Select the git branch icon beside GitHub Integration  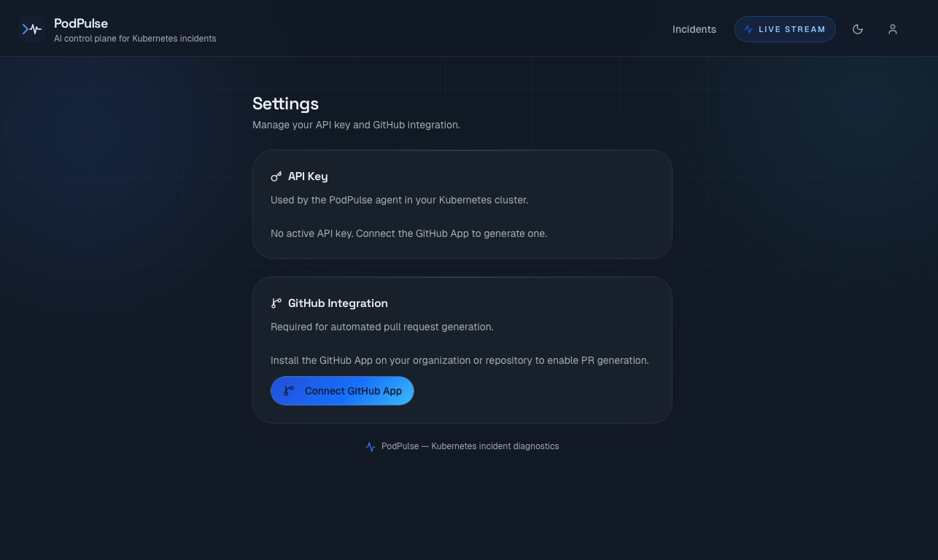pos(276,303)
